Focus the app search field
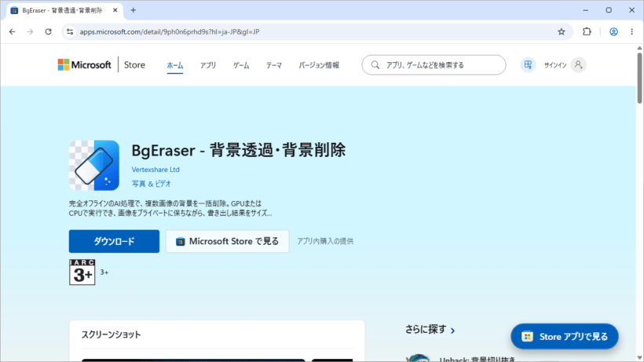This screenshot has width=644, height=362. [434, 65]
